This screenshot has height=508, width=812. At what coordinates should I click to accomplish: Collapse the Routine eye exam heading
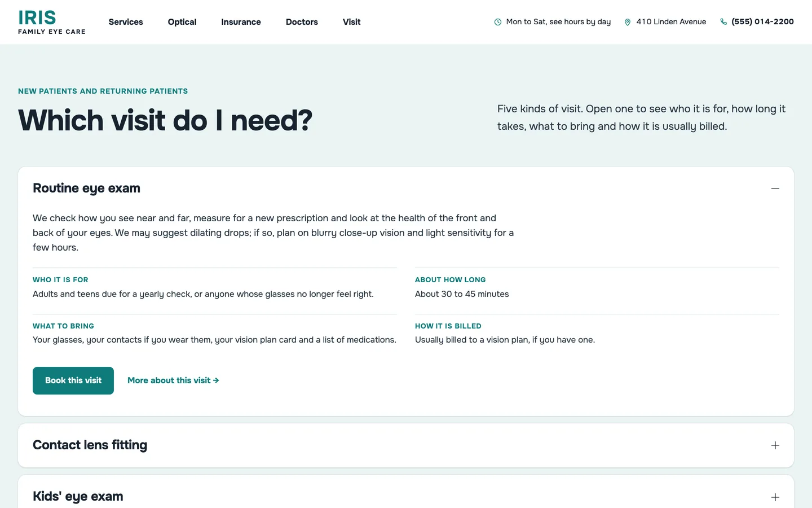(x=406, y=189)
